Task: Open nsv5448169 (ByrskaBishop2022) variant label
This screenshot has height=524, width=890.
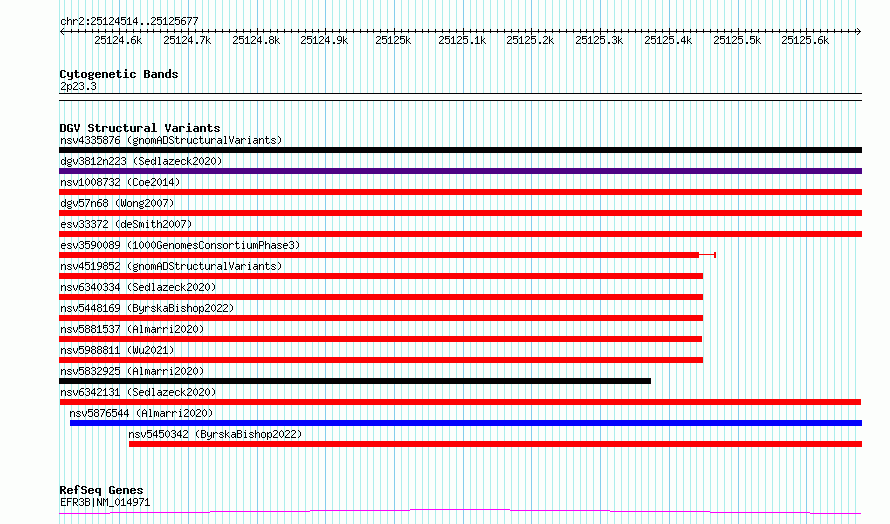Action: point(147,308)
